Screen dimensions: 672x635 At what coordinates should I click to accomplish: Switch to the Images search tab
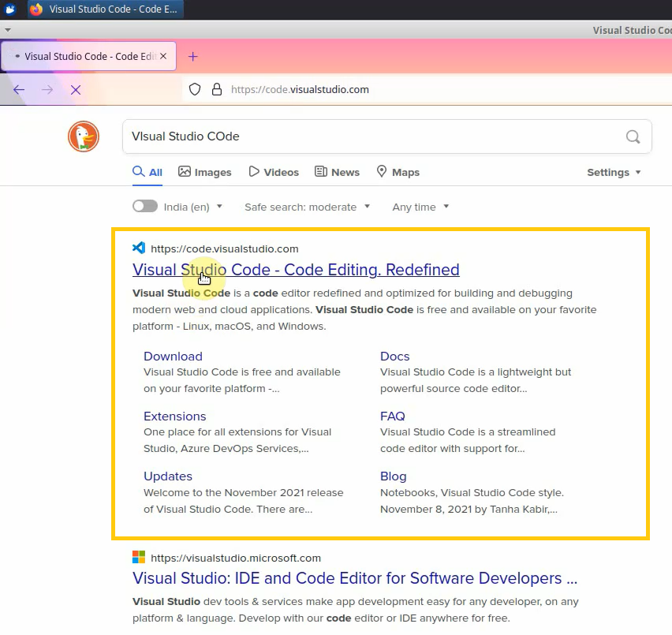204,171
